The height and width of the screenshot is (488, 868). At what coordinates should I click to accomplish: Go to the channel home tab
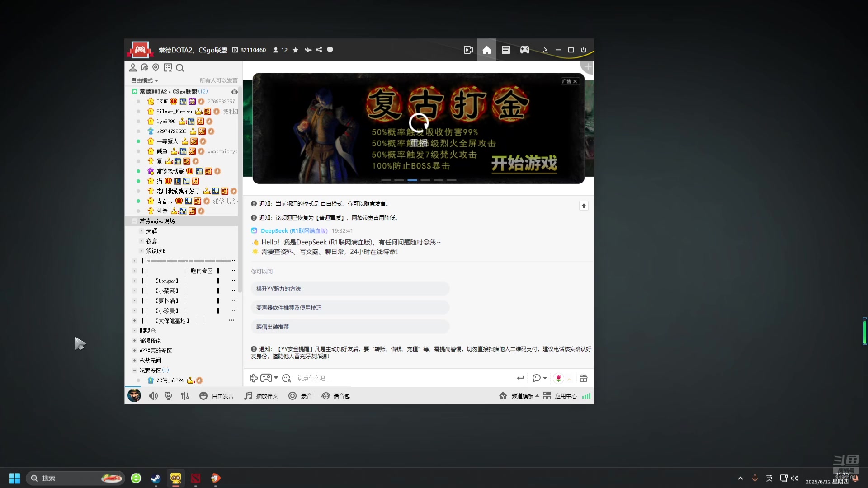[487, 50]
